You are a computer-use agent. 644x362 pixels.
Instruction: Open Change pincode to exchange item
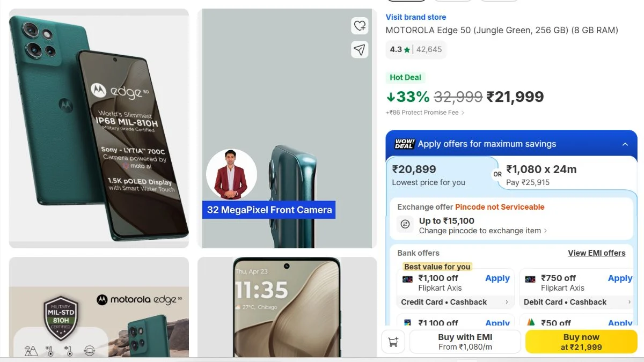pos(483,231)
